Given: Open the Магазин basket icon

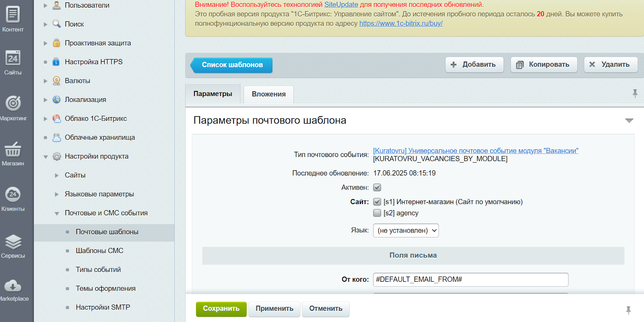Looking at the screenshot, I should coord(13,149).
